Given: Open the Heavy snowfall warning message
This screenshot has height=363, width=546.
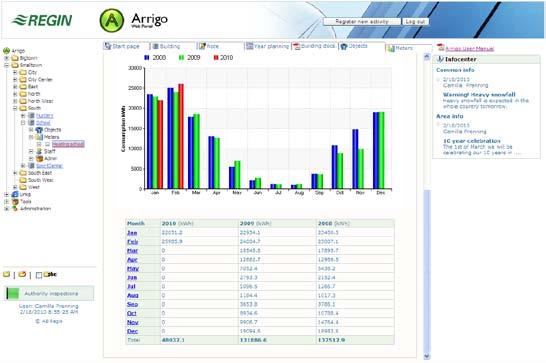Looking at the screenshot, I should 479,95.
